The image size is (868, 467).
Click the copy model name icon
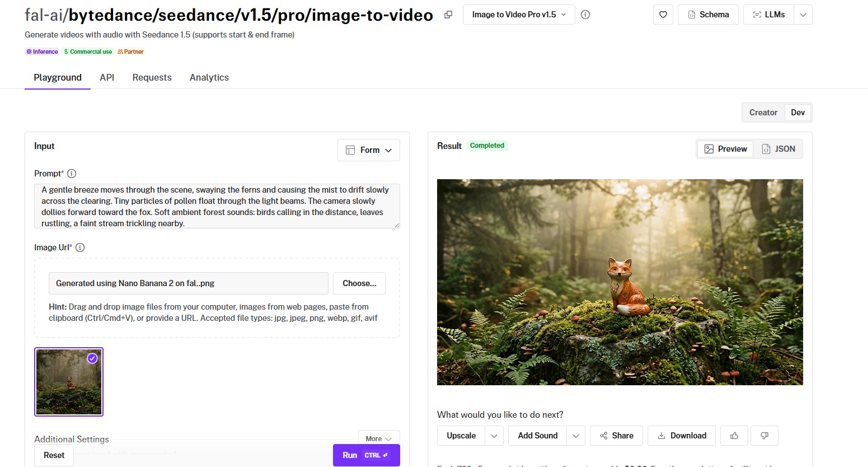(448, 15)
